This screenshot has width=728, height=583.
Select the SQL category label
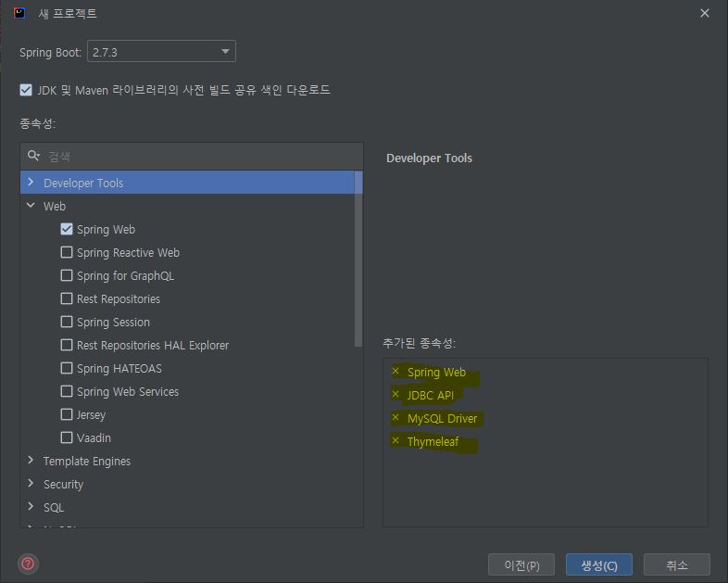click(x=54, y=508)
